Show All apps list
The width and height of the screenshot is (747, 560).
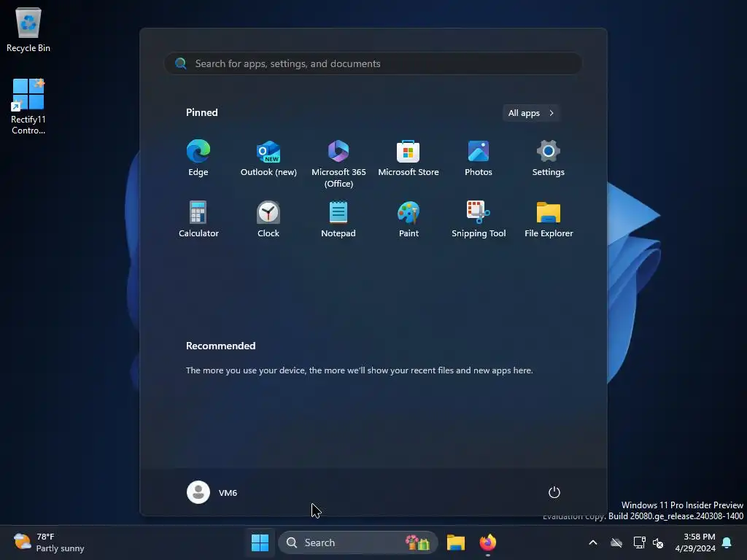[531, 113]
